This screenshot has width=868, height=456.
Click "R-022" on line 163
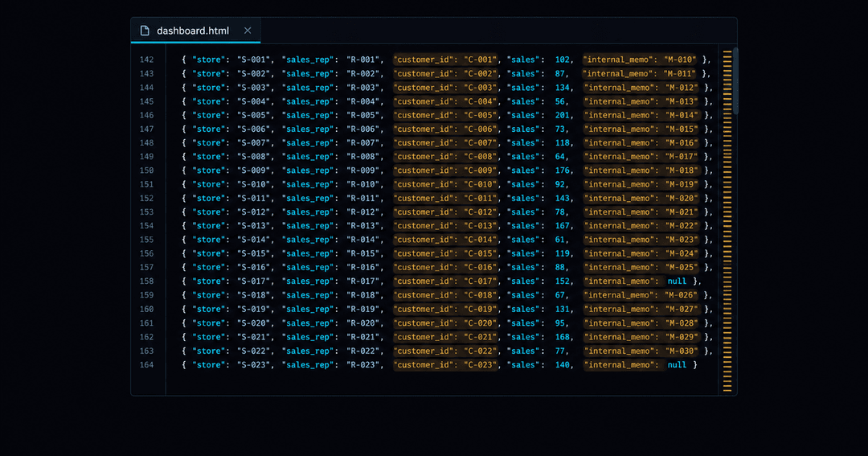362,351
